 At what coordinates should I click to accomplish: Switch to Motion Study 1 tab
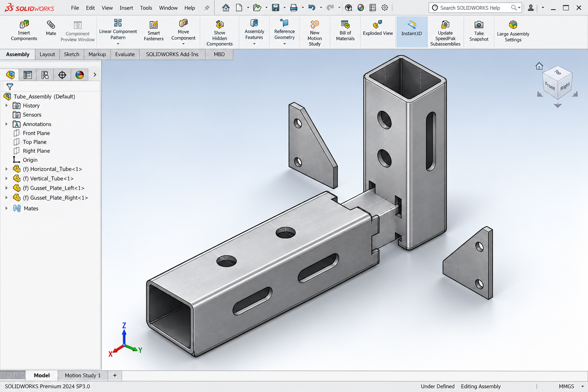click(83, 376)
